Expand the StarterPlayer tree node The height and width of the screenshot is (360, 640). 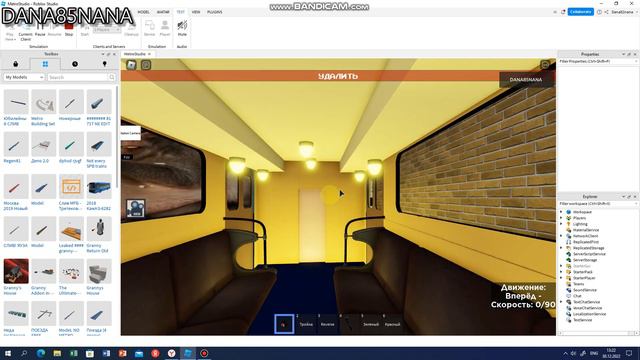pos(561,278)
